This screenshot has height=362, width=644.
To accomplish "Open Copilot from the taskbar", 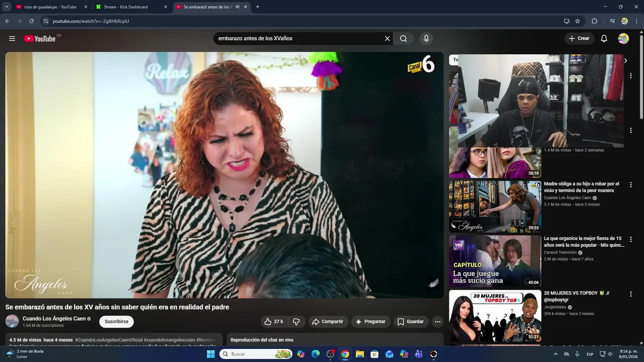I will click(301, 354).
